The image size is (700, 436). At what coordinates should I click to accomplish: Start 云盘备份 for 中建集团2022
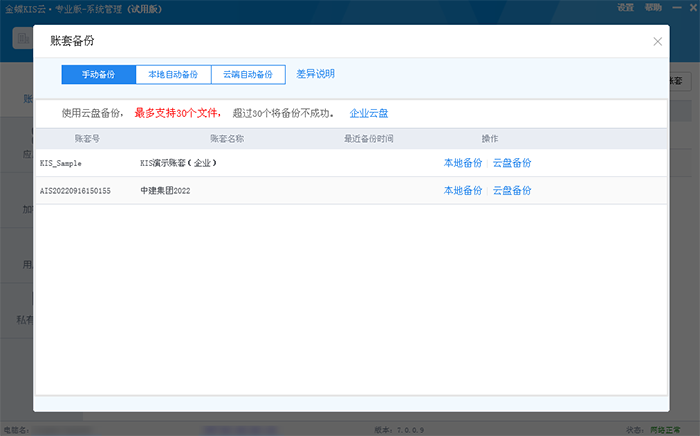[512, 190]
